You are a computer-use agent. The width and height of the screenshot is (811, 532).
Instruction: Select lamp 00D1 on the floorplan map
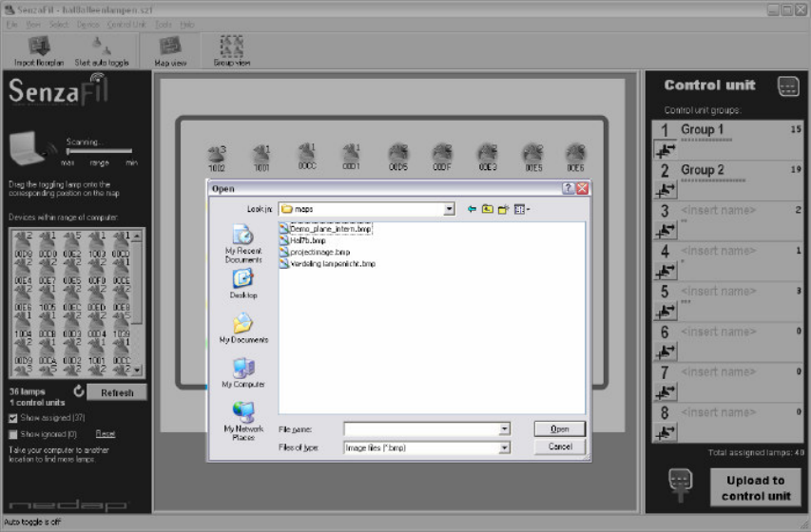(351, 157)
